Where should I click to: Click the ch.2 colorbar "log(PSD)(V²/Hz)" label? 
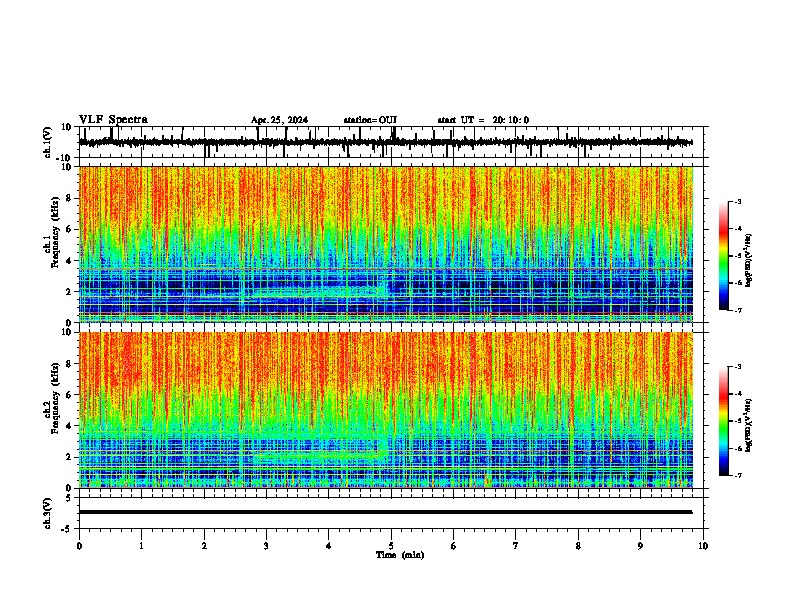tap(748, 425)
